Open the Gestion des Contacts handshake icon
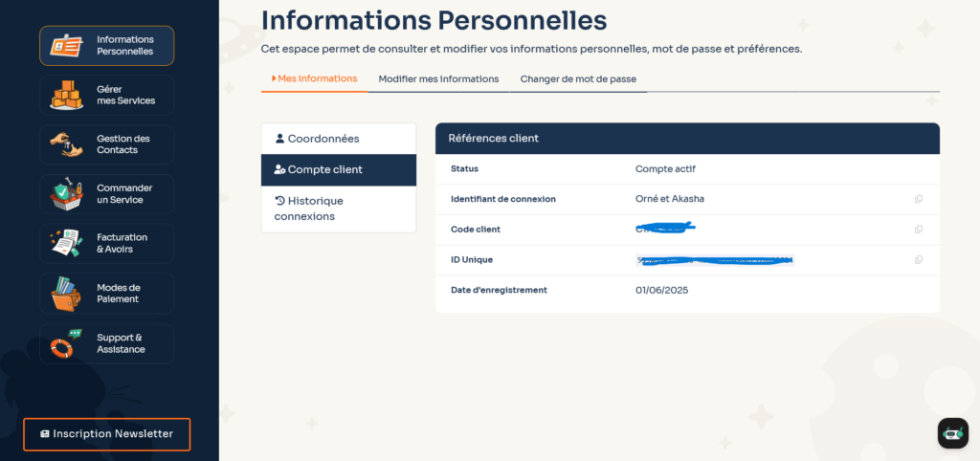 (66, 144)
